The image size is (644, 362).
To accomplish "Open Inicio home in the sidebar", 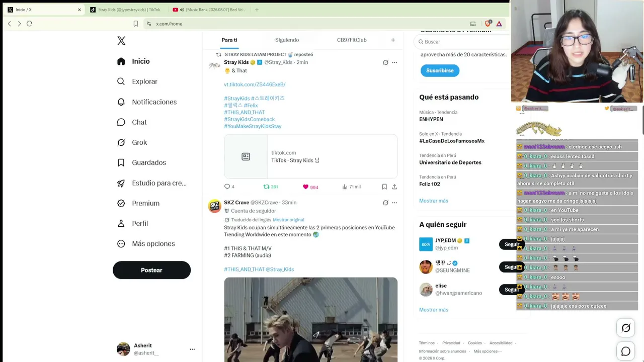I will (133, 61).
